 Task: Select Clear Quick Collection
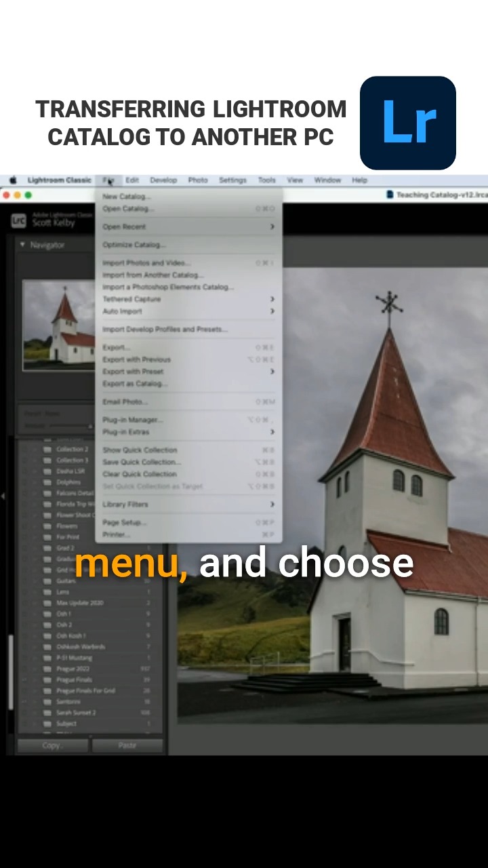pyautogui.click(x=188, y=474)
